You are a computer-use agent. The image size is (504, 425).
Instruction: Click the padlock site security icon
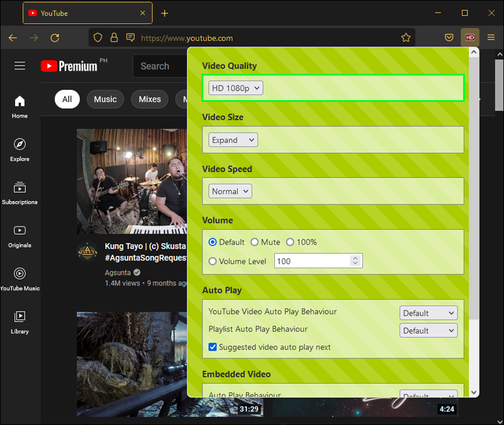[114, 38]
